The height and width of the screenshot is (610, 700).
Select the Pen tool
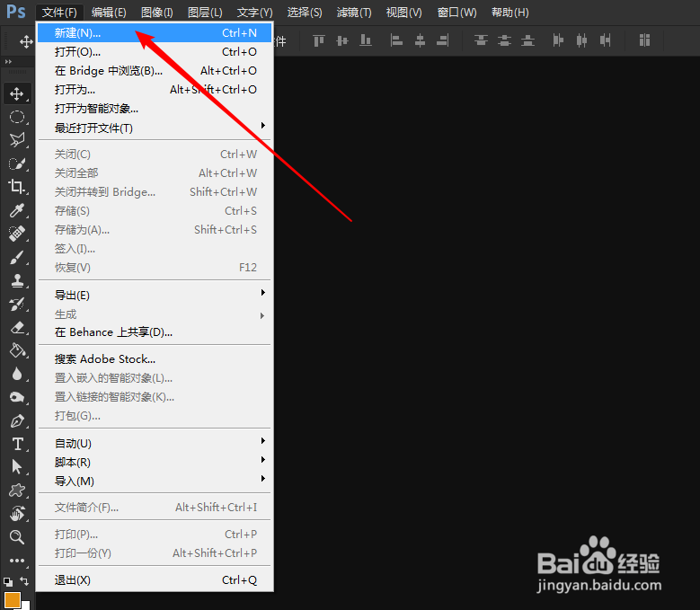tap(17, 420)
